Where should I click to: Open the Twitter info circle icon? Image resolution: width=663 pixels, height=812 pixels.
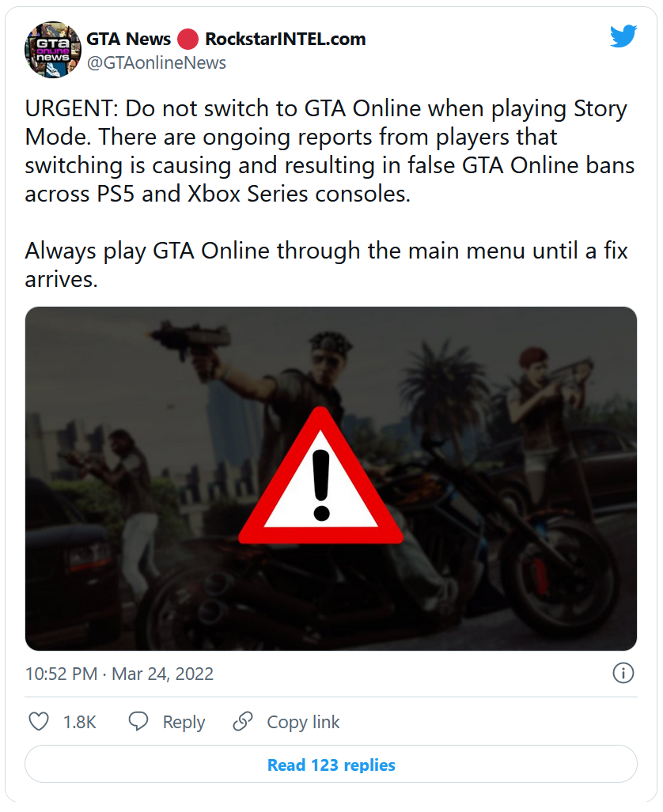click(x=623, y=673)
